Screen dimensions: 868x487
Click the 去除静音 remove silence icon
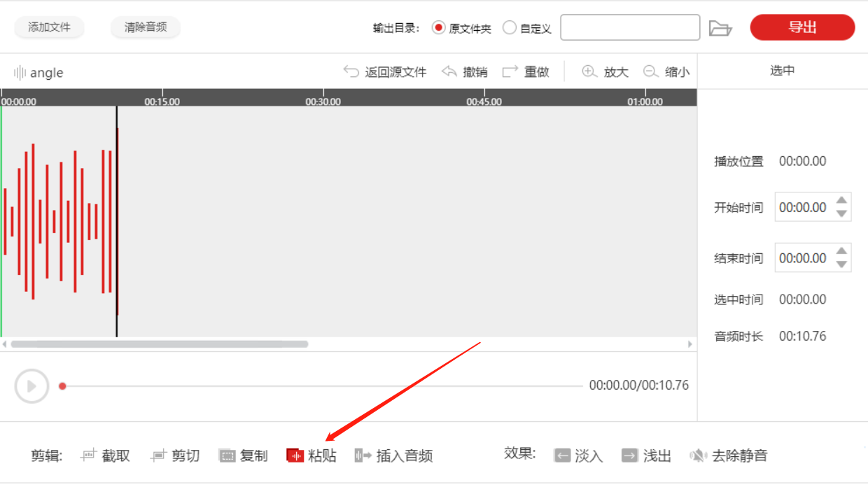tap(698, 456)
